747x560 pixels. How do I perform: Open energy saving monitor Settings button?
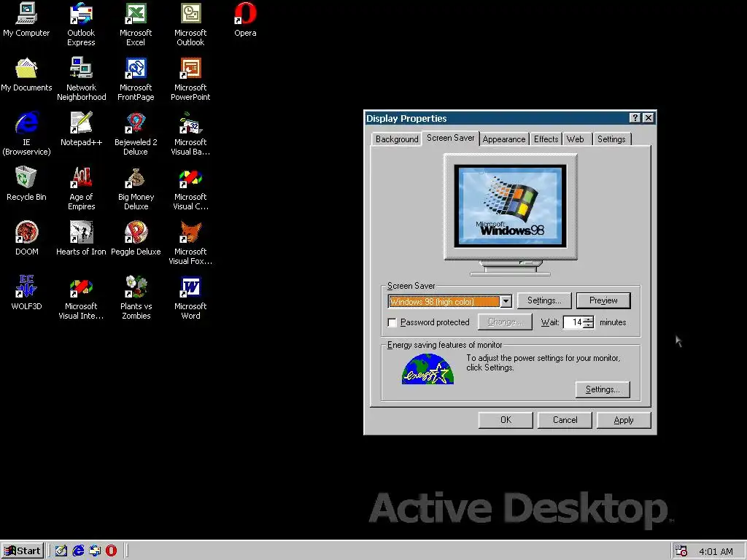603,389
